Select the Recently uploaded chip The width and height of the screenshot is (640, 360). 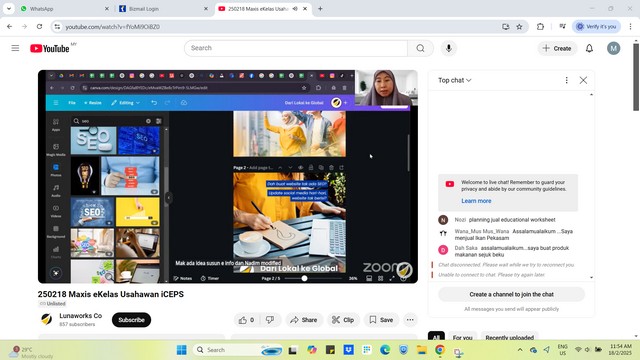(x=509, y=338)
